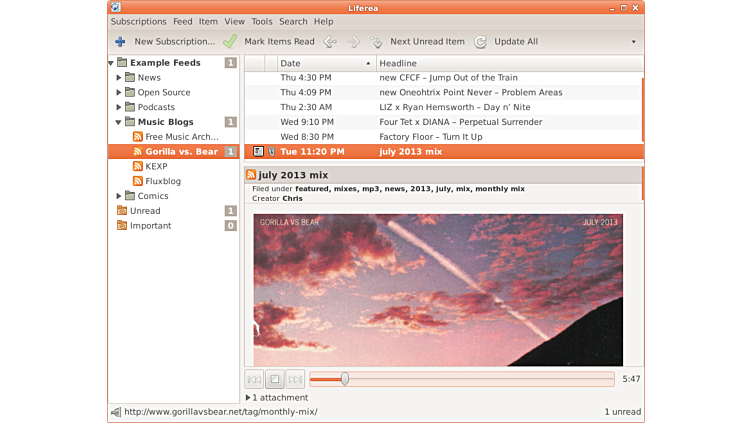Click the Update All refresh icon
This screenshot has height=423, width=752.
[x=481, y=42]
